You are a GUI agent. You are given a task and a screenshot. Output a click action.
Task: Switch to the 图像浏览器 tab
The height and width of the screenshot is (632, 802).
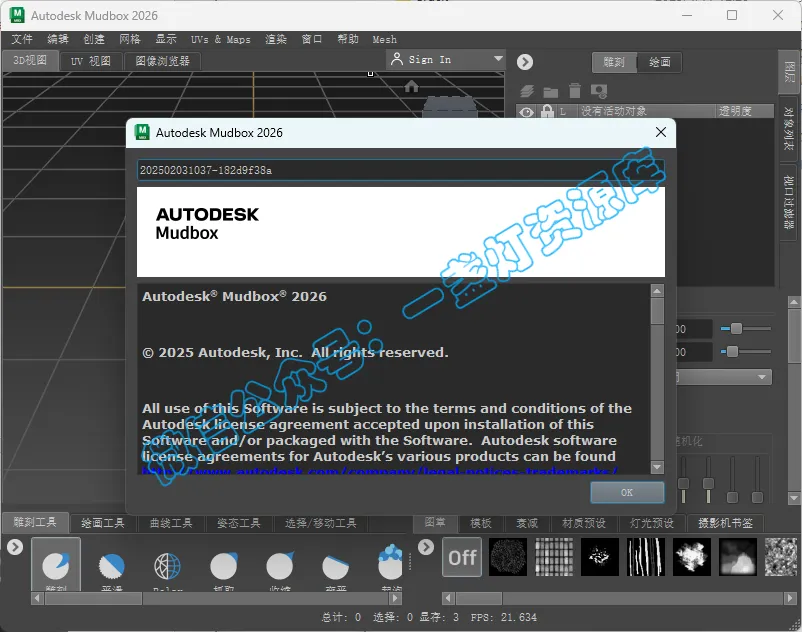click(x=162, y=61)
